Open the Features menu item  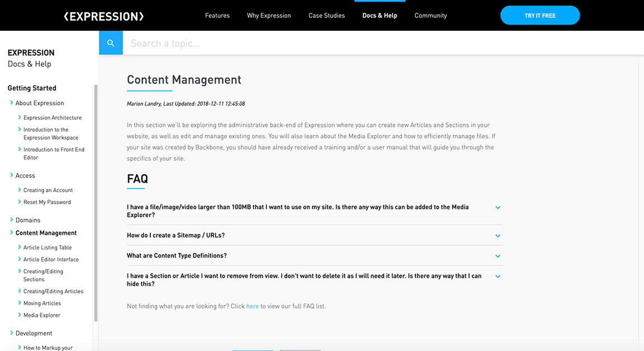[217, 15]
